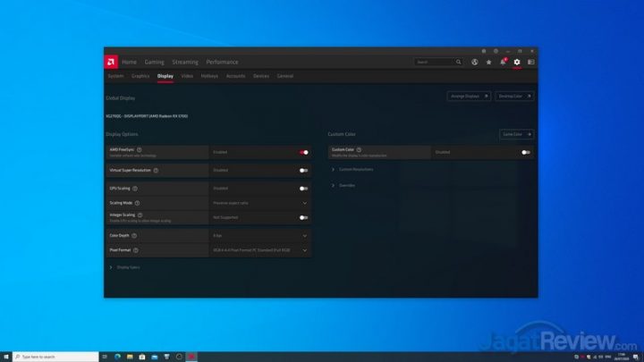Disable the AMD FreeSync toggle

point(304,152)
